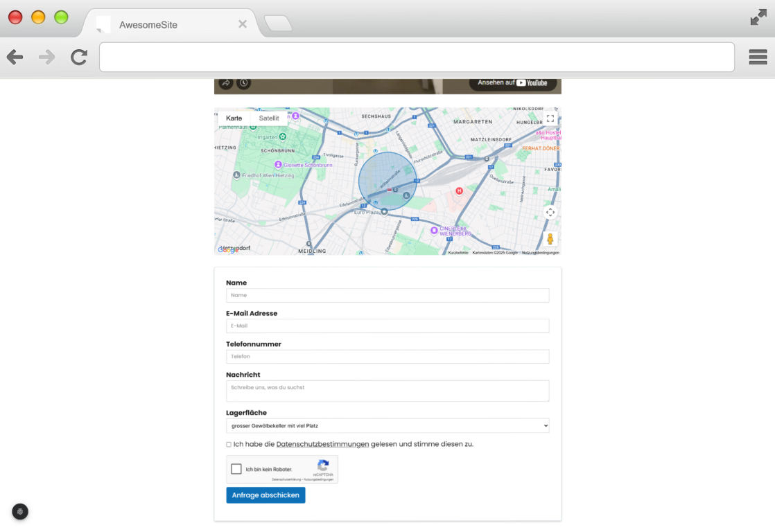Open a new browser tab
Screen dimensions: 775x532
(x=278, y=24)
